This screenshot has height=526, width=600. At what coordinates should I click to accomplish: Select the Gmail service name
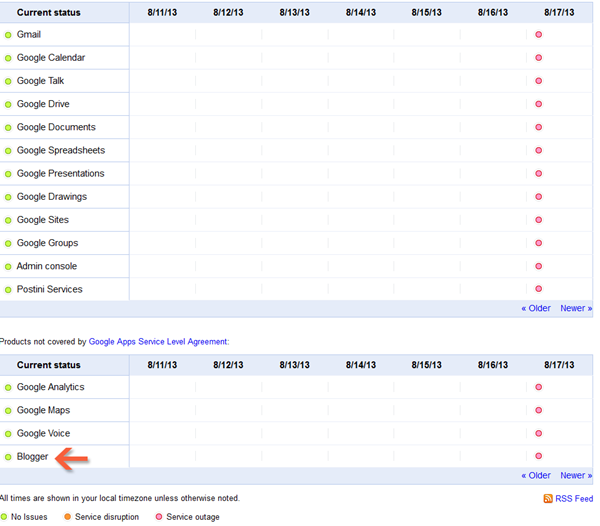tap(29, 34)
